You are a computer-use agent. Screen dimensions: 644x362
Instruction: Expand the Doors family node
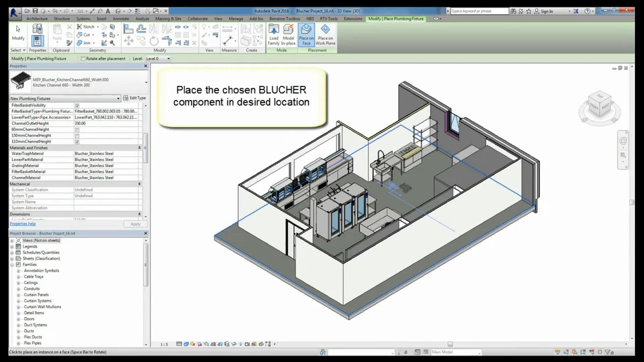click(19, 319)
